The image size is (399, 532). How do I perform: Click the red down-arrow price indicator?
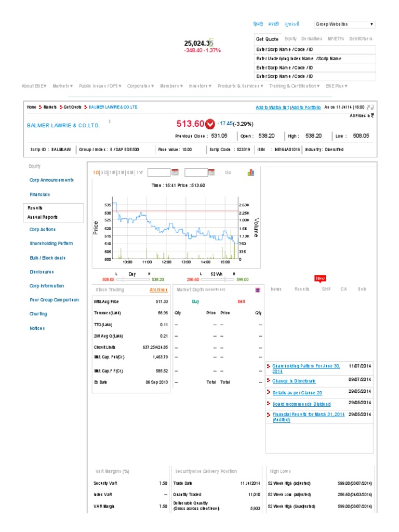[210, 124]
